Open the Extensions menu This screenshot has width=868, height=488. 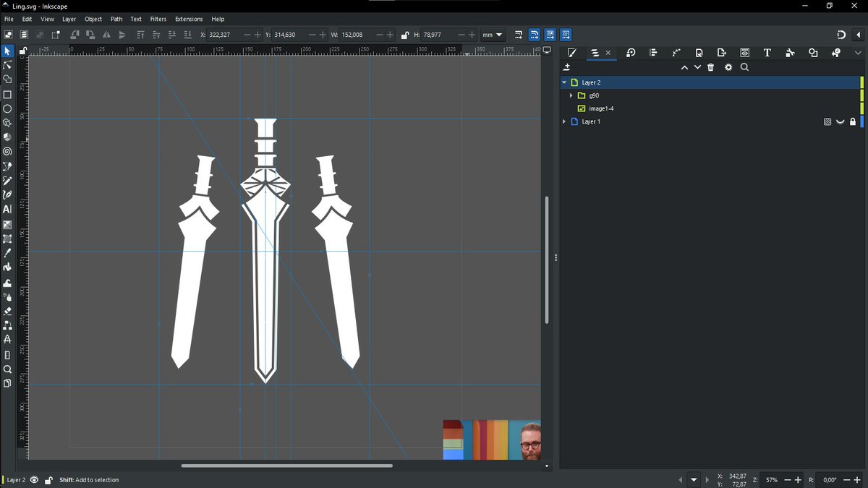pyautogui.click(x=189, y=19)
